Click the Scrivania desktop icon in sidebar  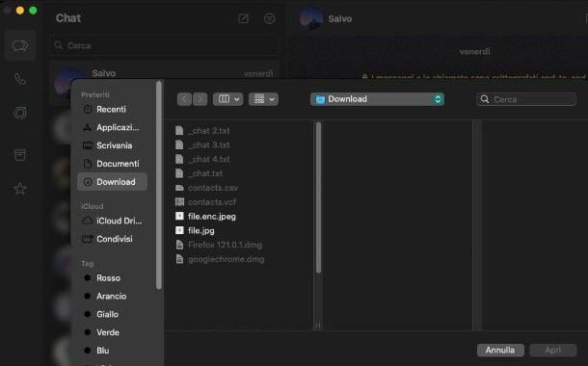[x=88, y=145]
